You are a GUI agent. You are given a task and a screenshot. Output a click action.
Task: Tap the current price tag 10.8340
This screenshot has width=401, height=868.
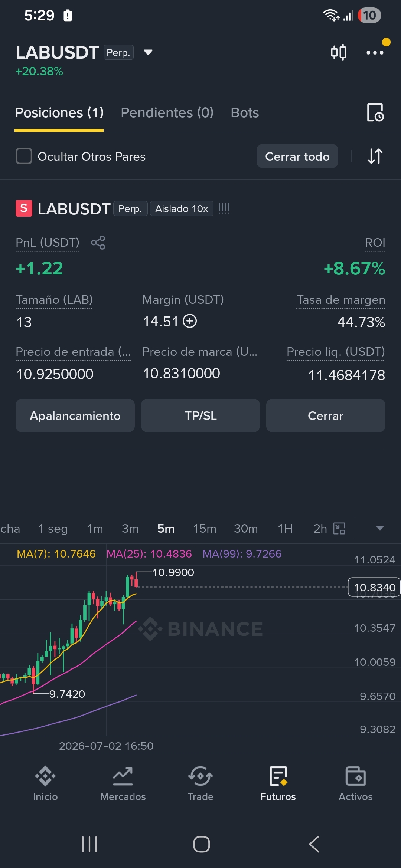click(374, 587)
